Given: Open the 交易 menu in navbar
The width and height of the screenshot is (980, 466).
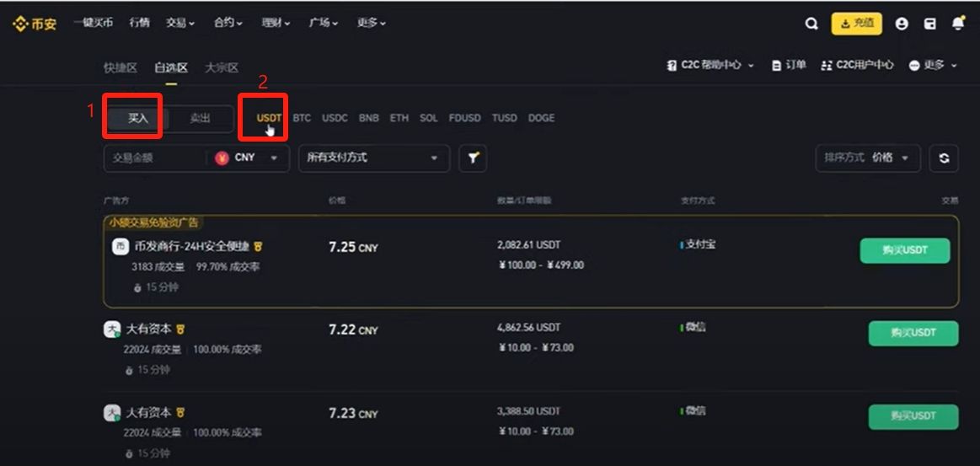Looking at the screenshot, I should pyautogui.click(x=179, y=24).
